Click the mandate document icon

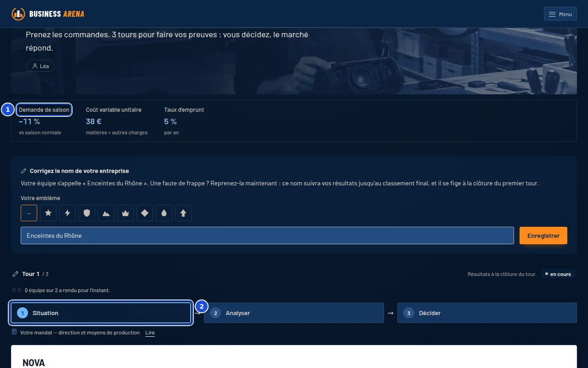14,332
